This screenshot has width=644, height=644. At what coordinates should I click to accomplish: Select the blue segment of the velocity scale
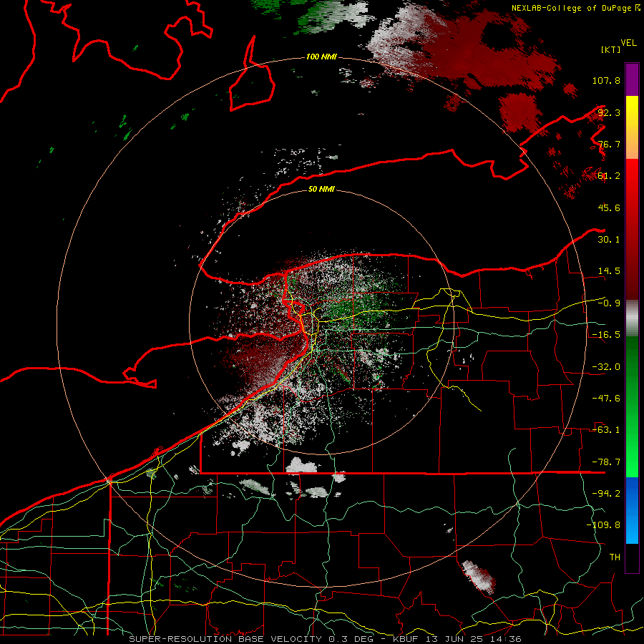(632, 510)
